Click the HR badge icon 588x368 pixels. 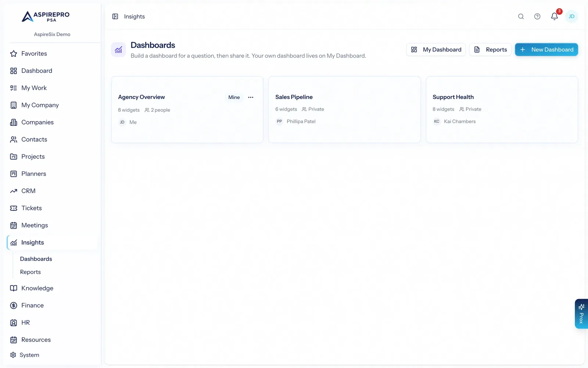[x=14, y=323]
